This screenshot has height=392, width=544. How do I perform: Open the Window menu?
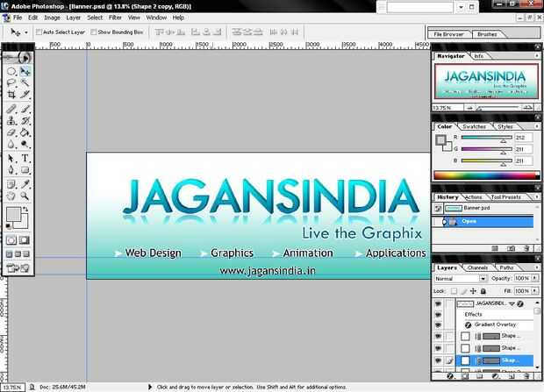[156, 18]
